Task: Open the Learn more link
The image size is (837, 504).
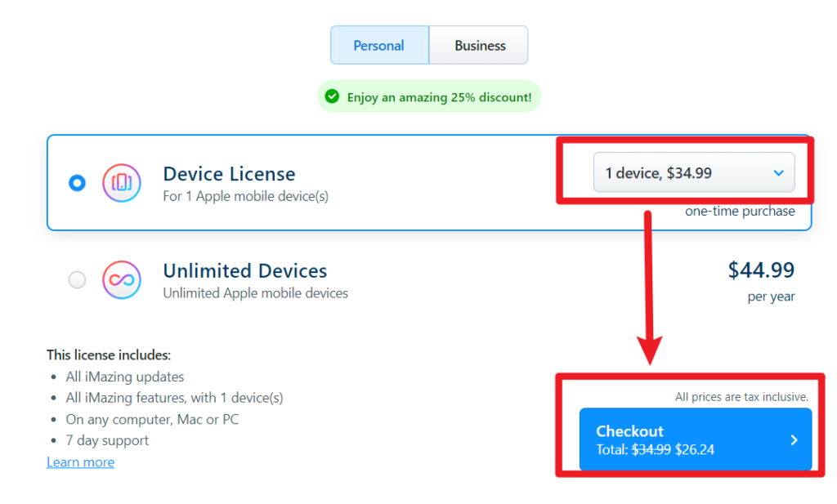Action: click(81, 462)
